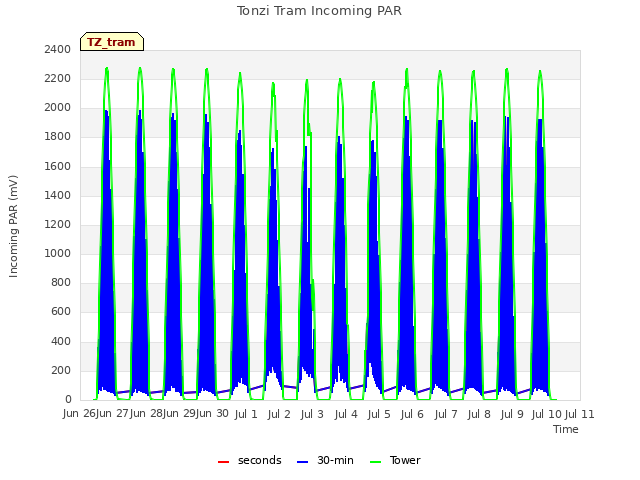The image size is (640, 480).
Task: Click the Time axis label
Action: pos(566,429)
